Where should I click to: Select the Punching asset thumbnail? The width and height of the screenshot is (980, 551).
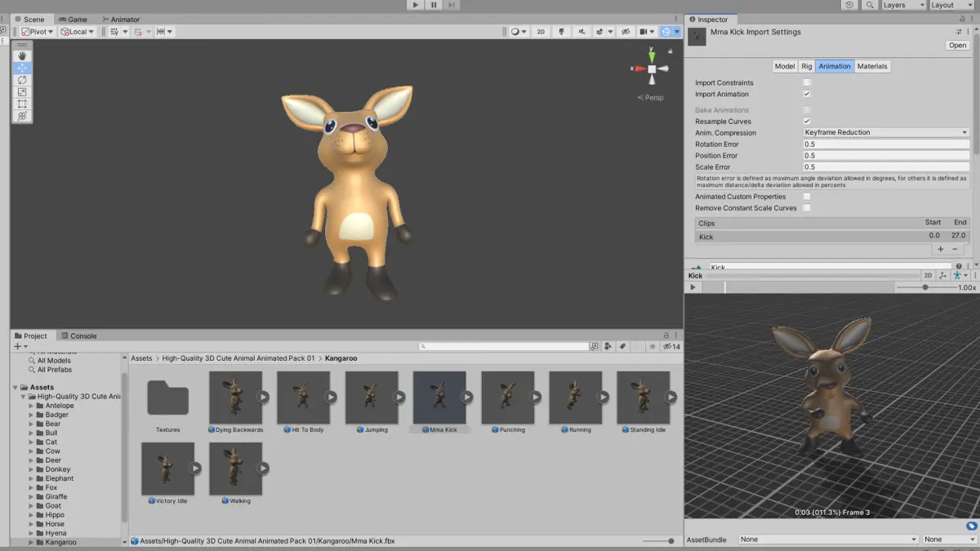coord(507,398)
